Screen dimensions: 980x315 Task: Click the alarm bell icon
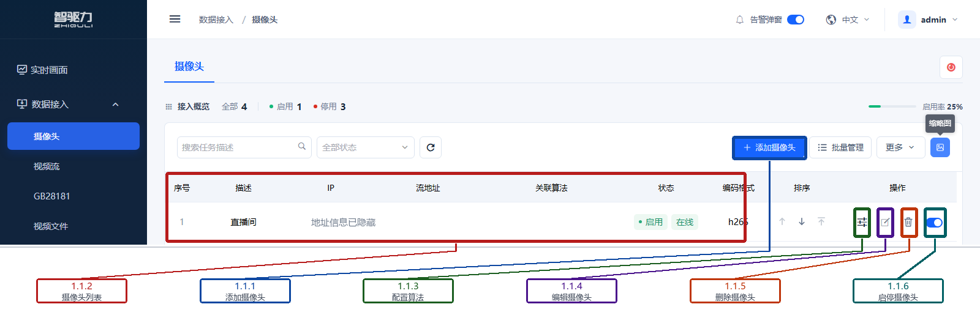coord(740,20)
